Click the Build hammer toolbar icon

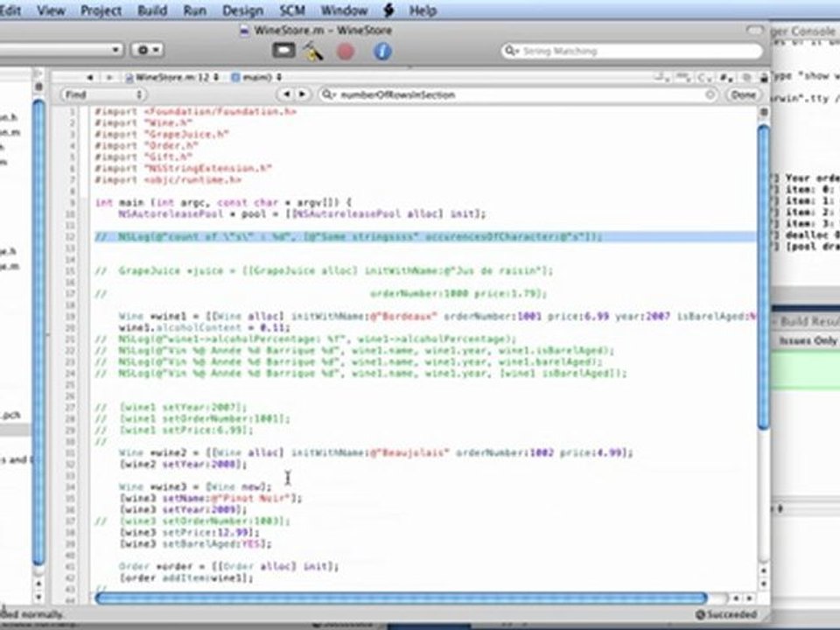click(x=313, y=52)
